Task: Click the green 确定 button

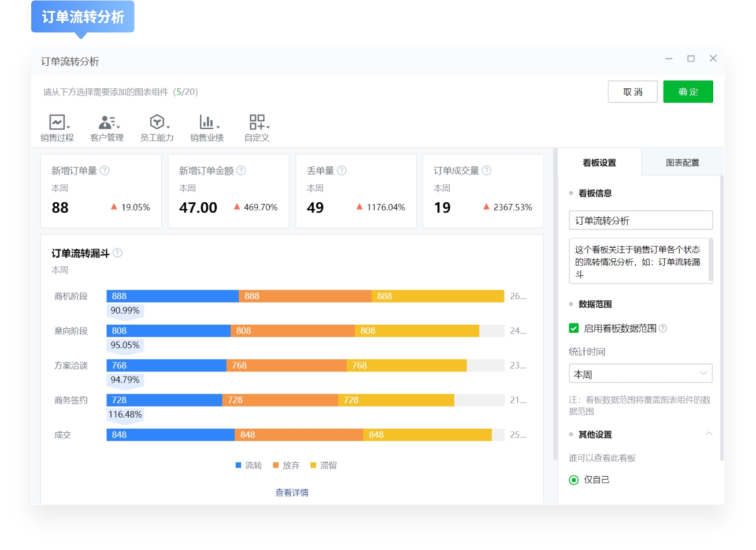Action: coord(688,91)
